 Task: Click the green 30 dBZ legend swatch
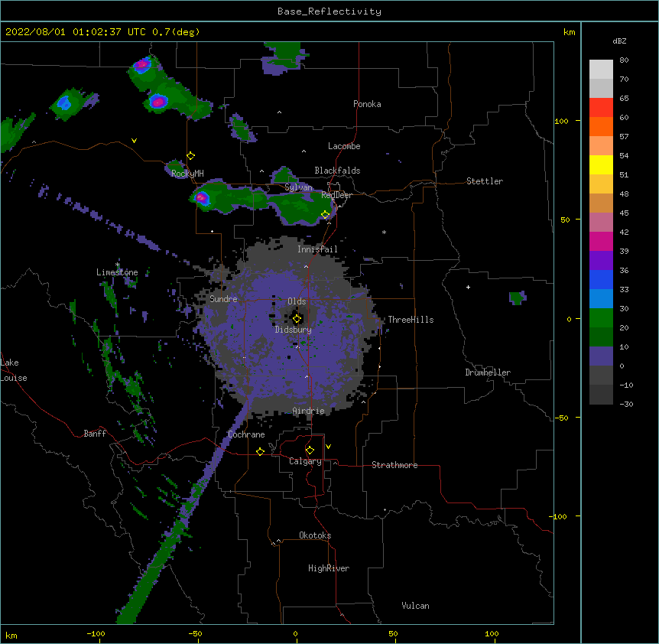(601, 318)
